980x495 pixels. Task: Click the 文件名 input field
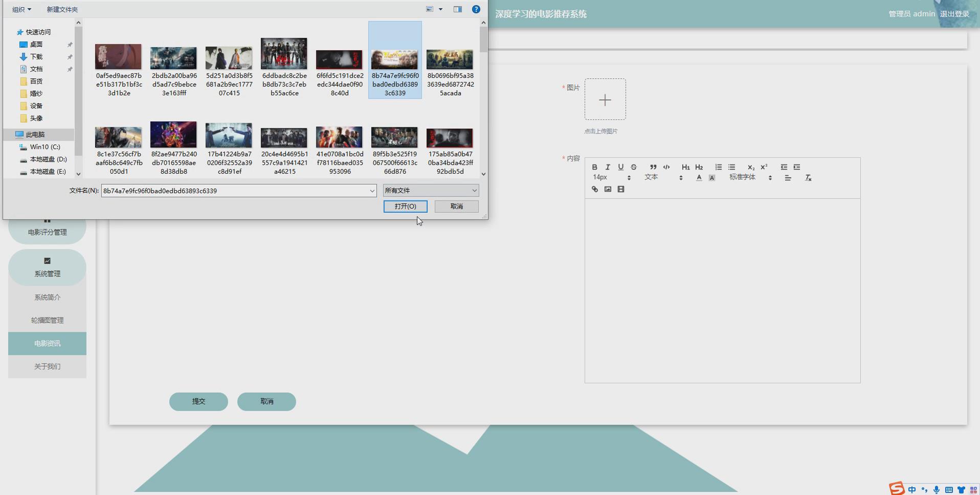234,191
